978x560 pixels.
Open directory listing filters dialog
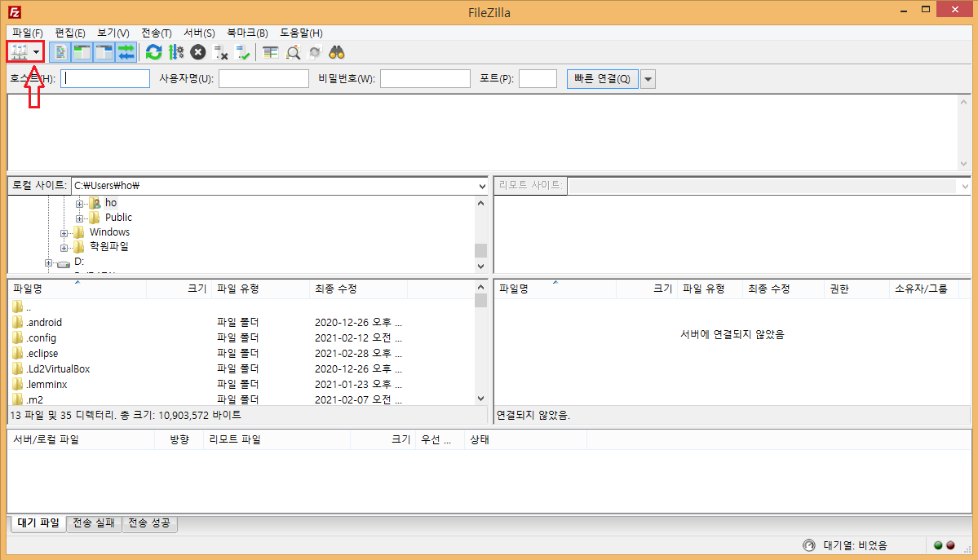(x=270, y=52)
